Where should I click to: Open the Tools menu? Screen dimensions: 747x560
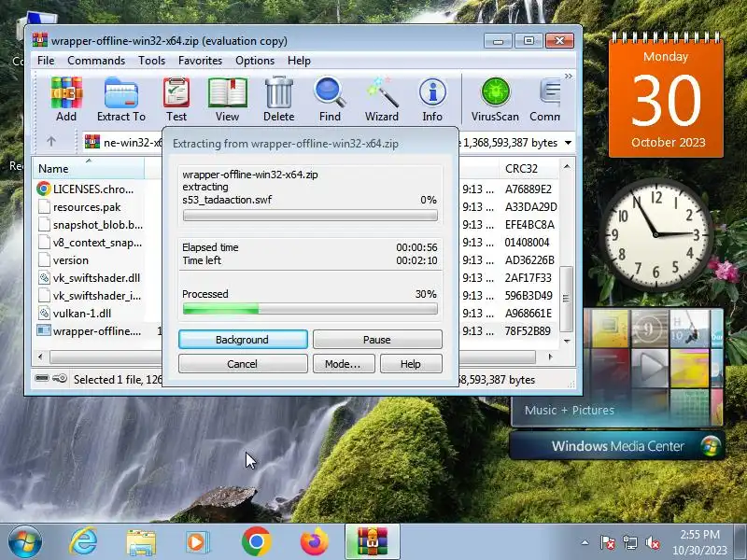pyautogui.click(x=151, y=61)
